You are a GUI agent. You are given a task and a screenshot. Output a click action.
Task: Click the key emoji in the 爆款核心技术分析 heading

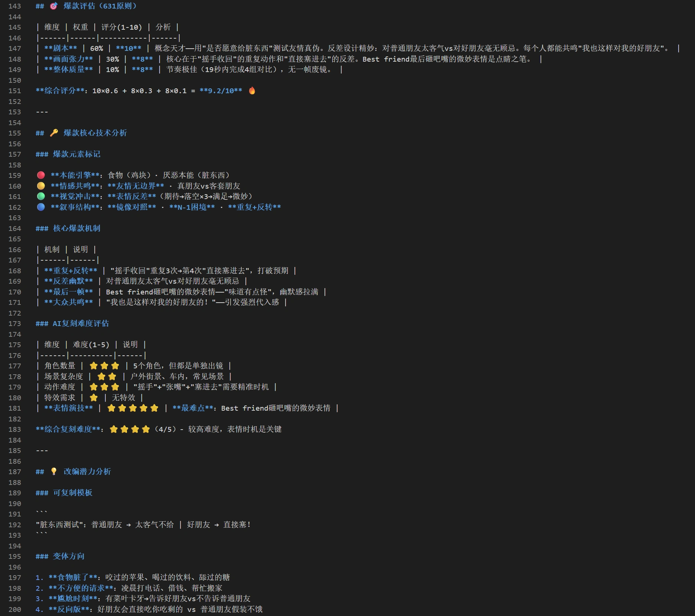[x=54, y=133]
